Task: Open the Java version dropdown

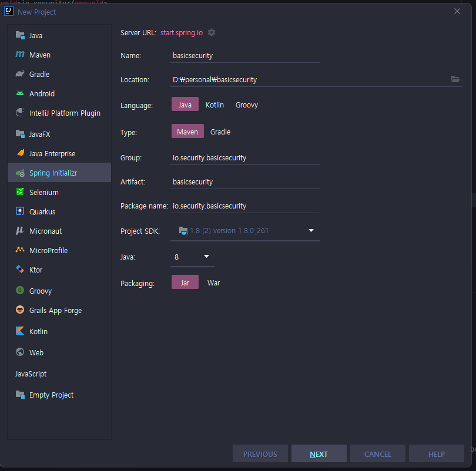Action: [x=193, y=257]
